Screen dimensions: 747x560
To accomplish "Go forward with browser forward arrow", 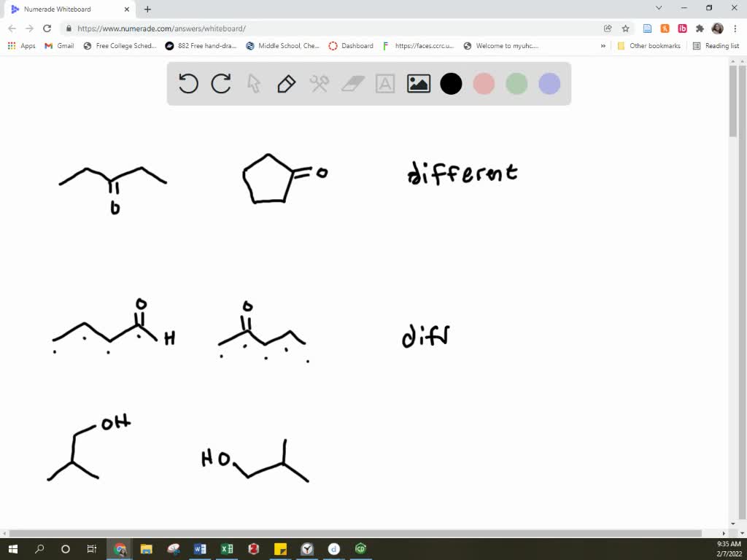I will coord(29,28).
